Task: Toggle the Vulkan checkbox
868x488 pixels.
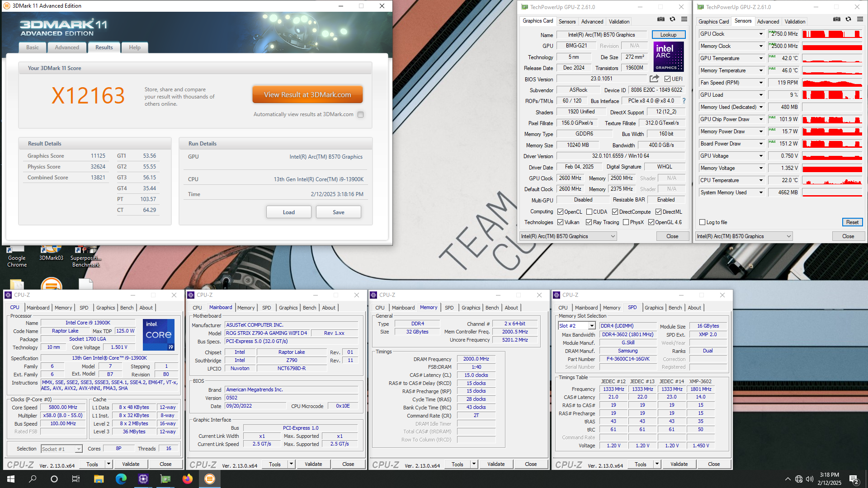Action: [x=561, y=222]
